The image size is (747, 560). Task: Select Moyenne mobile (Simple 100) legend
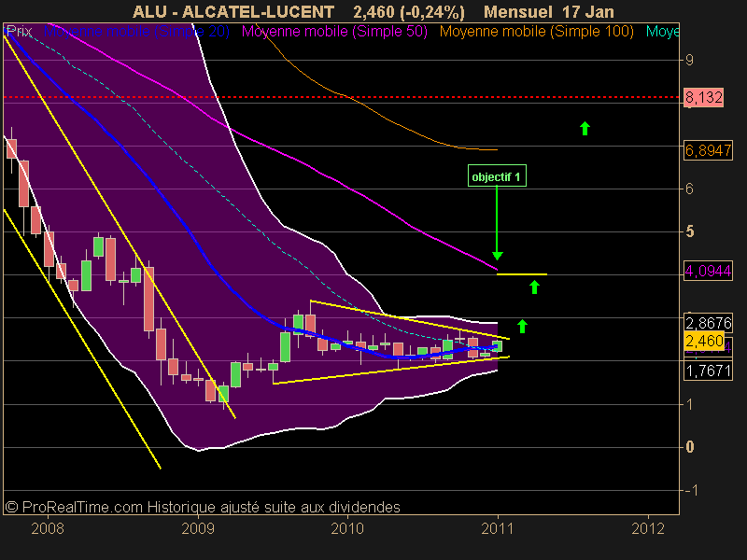pyautogui.click(x=536, y=32)
